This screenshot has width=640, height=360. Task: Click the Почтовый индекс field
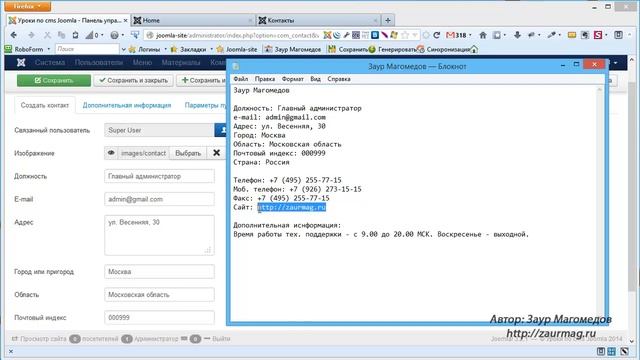159,318
